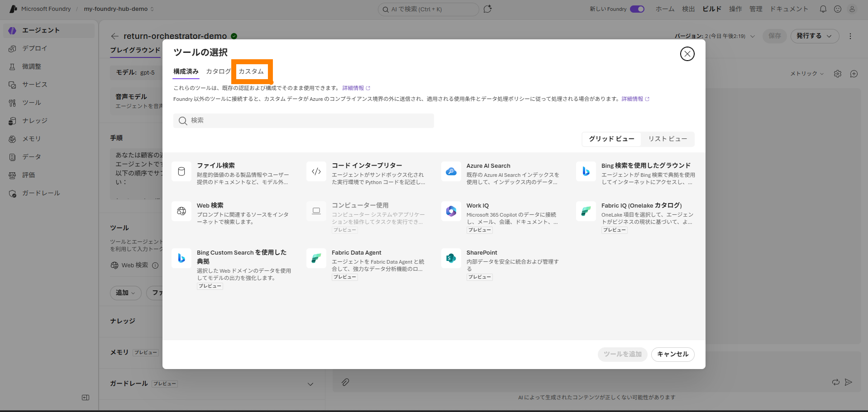Collapse the sidebar panel icon

point(86,398)
